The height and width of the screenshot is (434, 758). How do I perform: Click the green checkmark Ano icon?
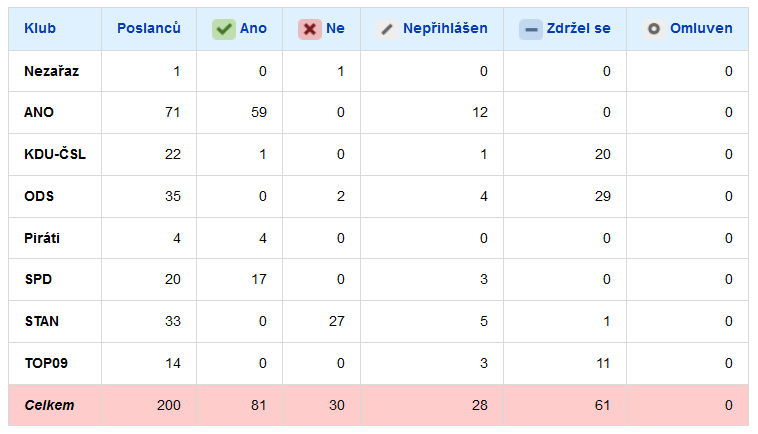pos(224,29)
